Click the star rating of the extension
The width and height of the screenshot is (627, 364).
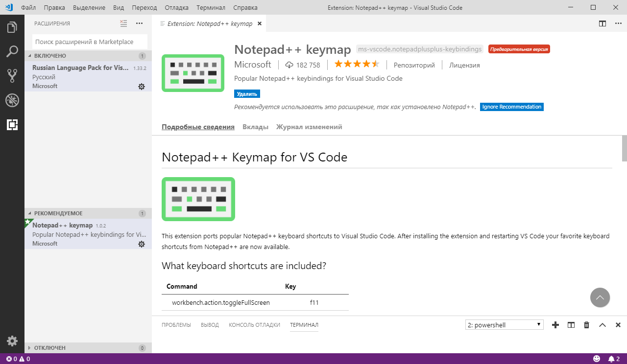(357, 65)
